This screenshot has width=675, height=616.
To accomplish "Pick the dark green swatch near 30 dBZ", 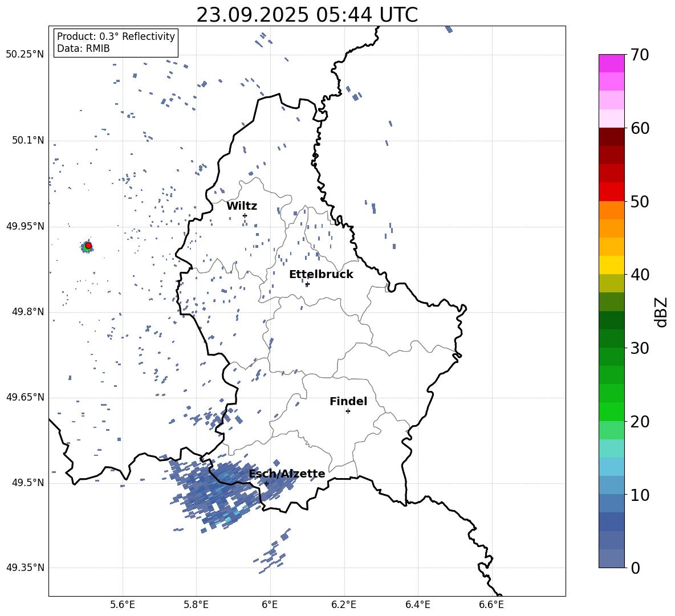I will 611,338.
